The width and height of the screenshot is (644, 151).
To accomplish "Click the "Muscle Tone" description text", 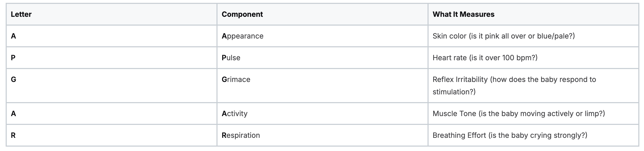I will coord(454,114).
